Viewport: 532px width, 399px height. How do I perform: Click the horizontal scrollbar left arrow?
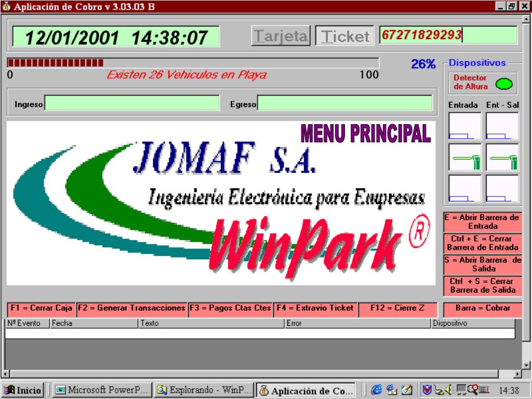point(5,374)
